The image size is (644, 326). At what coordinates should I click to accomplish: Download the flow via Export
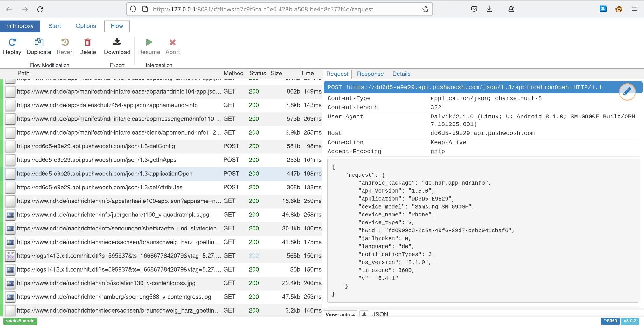[117, 46]
